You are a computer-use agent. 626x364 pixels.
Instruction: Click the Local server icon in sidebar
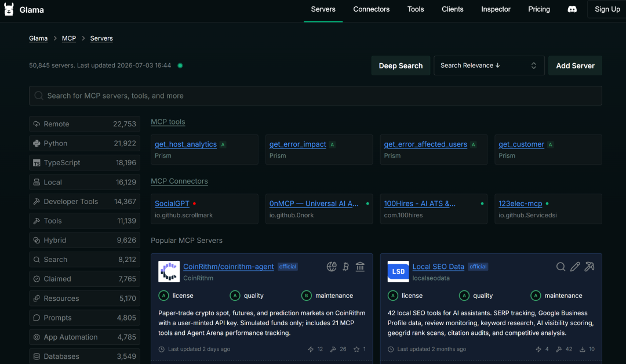coord(37,182)
